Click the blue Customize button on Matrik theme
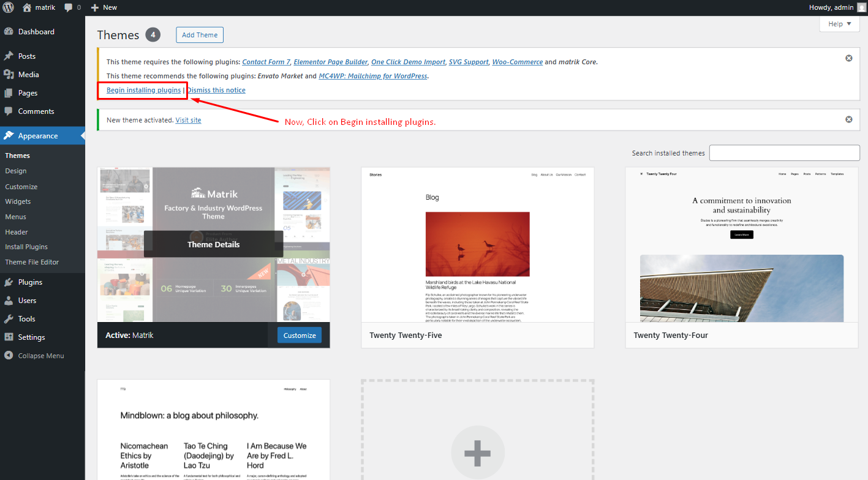This screenshot has width=868, height=480. click(x=300, y=335)
